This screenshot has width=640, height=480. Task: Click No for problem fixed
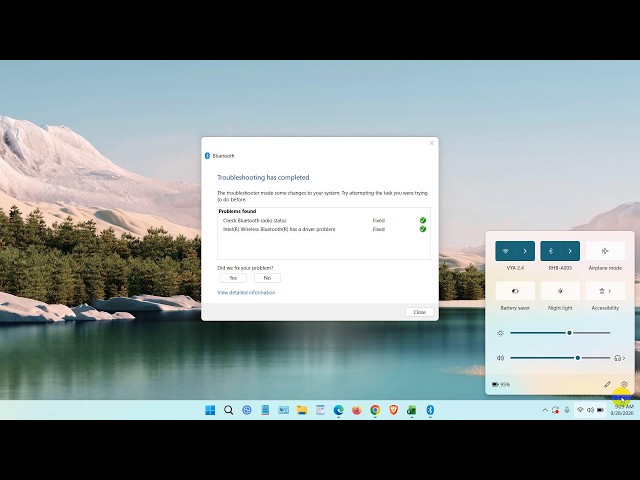(267, 278)
